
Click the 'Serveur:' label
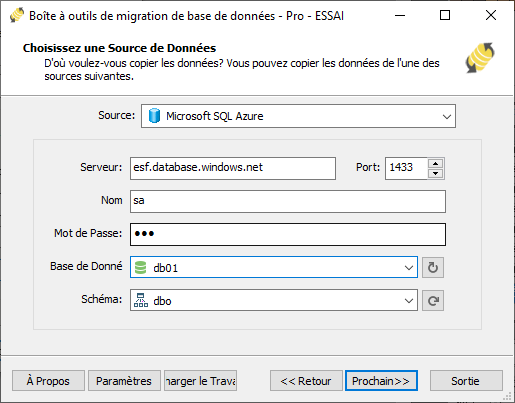(x=101, y=167)
